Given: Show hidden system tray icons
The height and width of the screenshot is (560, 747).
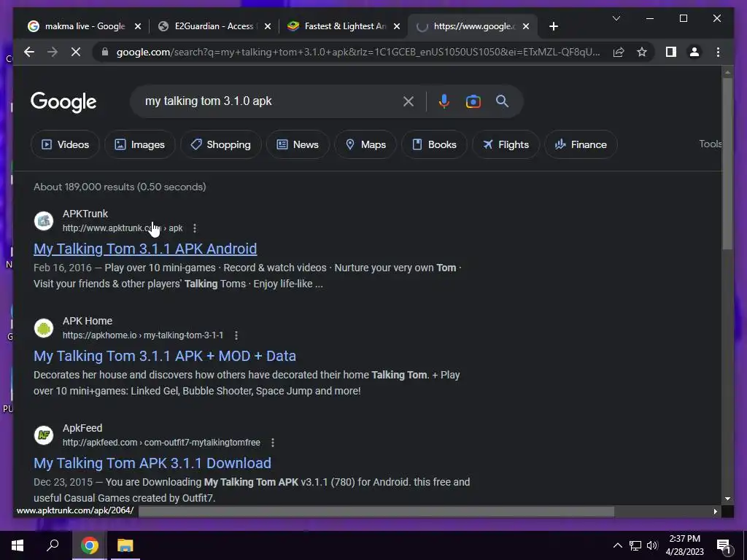Looking at the screenshot, I should pos(617,545).
